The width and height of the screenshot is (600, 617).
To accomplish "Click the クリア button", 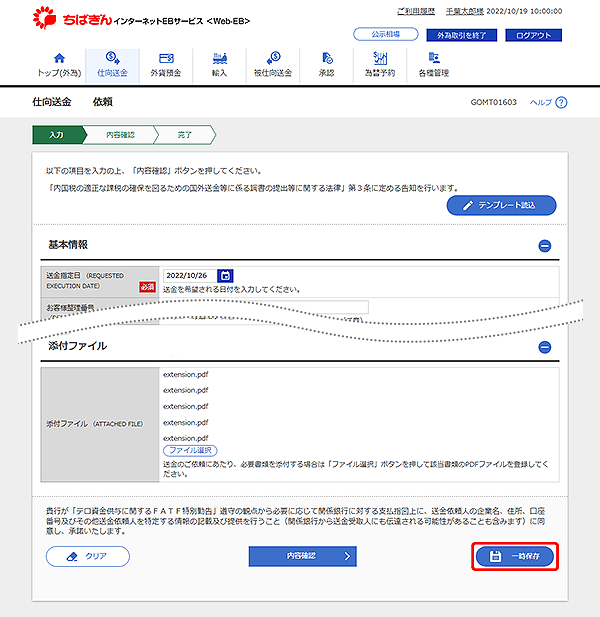I will point(88,556).
